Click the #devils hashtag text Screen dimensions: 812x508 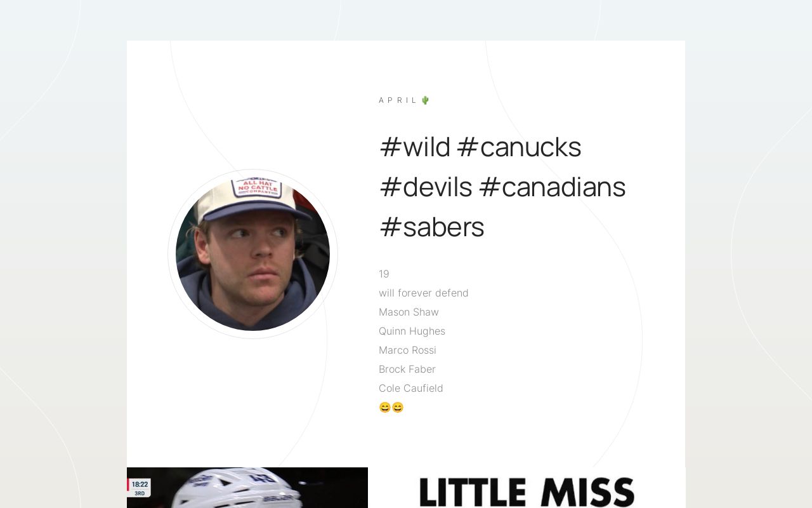426,187
